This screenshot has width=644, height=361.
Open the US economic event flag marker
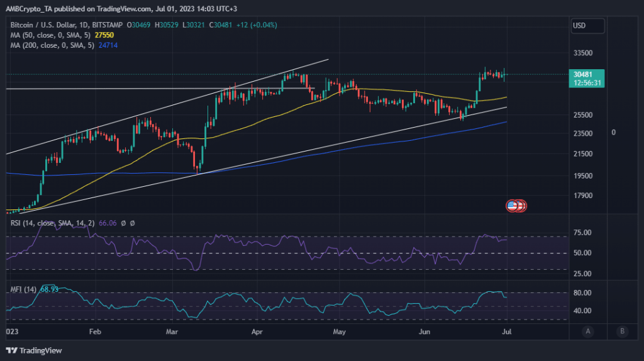pos(513,206)
